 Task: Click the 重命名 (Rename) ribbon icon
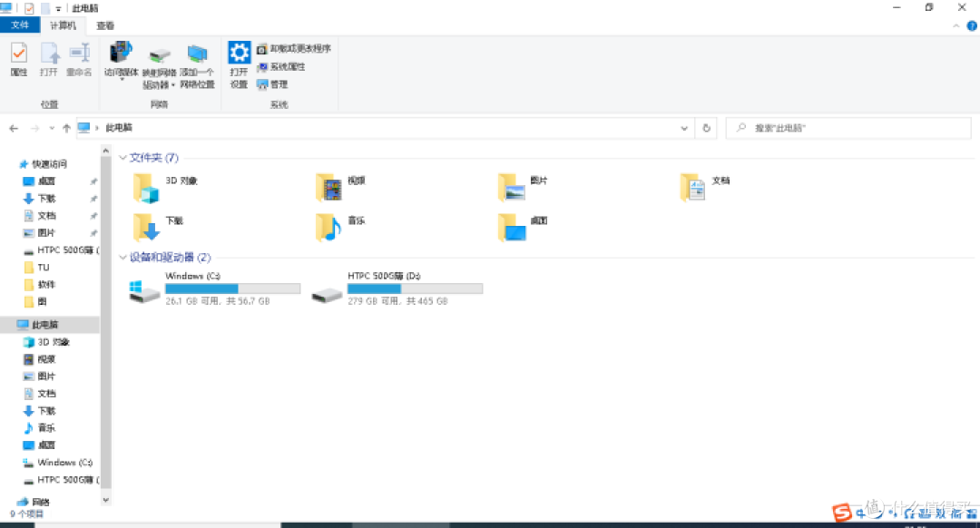[79, 59]
